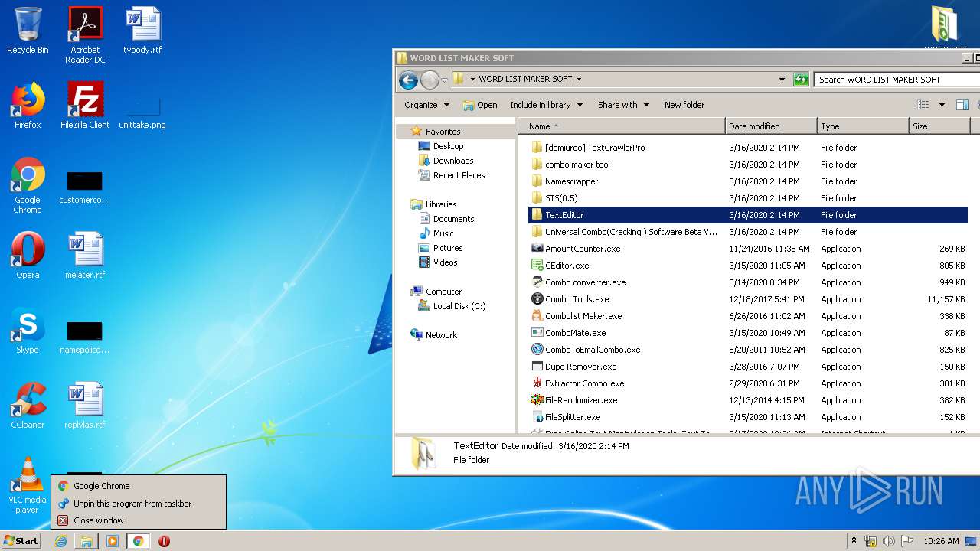The image size is (980, 551).
Task: Expand the address bar history dropdown
Action: pos(782,79)
